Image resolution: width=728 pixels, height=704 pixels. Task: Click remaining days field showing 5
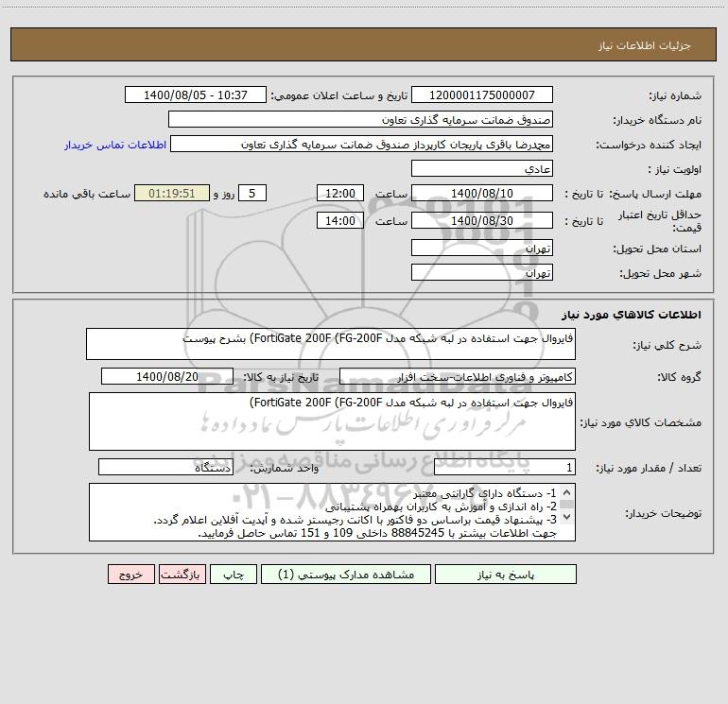pos(252,193)
